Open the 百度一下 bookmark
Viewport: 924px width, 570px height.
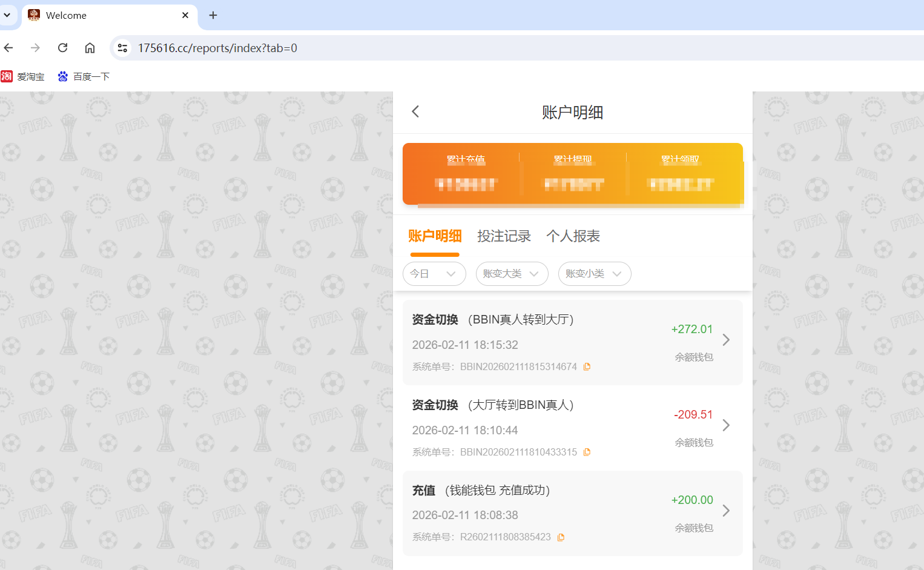click(x=84, y=76)
